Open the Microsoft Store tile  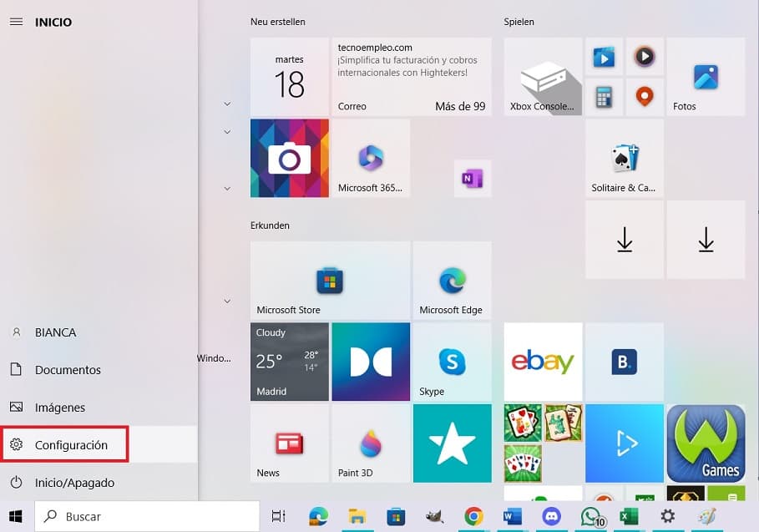pos(330,281)
